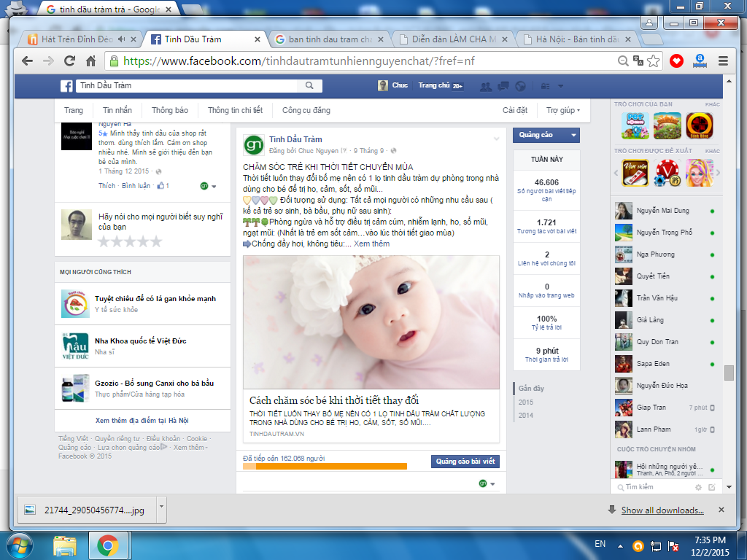Image resolution: width=747 pixels, height=560 pixels.
Task: Bookmark this page with the star icon
Action: point(654,61)
